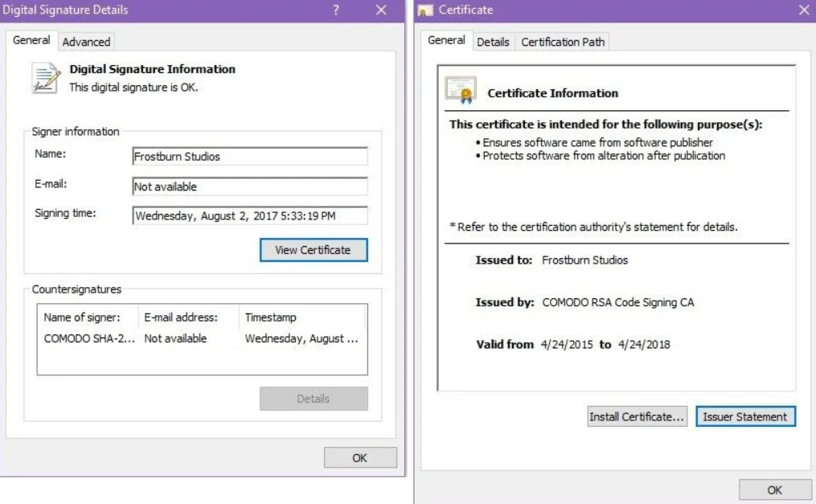Screen dimensions: 816x504
Task: Click the Digital Signature Information heading
Action: point(153,69)
